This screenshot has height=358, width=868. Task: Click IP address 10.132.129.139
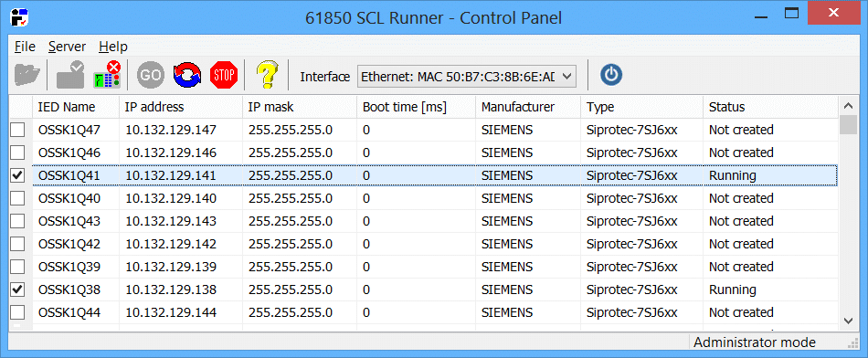171,267
